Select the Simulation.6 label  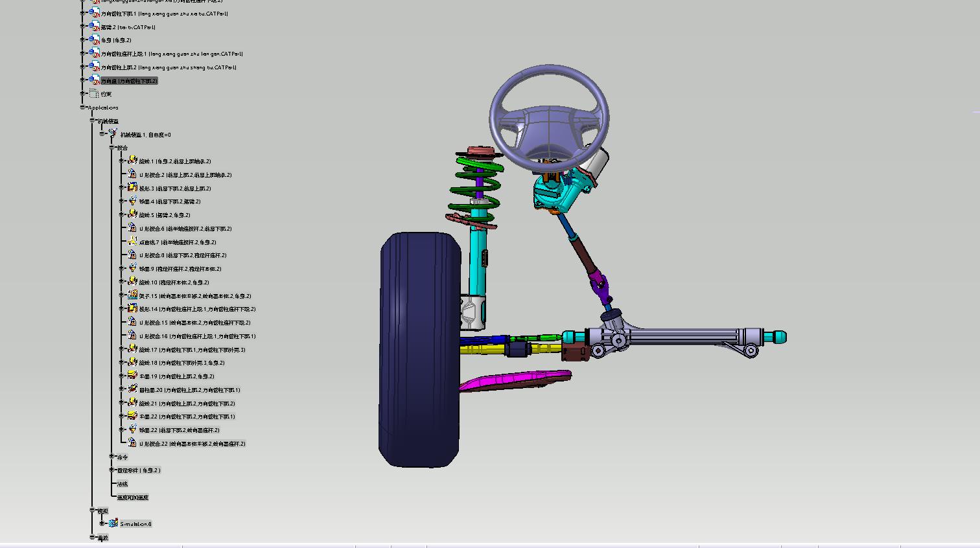point(136,524)
